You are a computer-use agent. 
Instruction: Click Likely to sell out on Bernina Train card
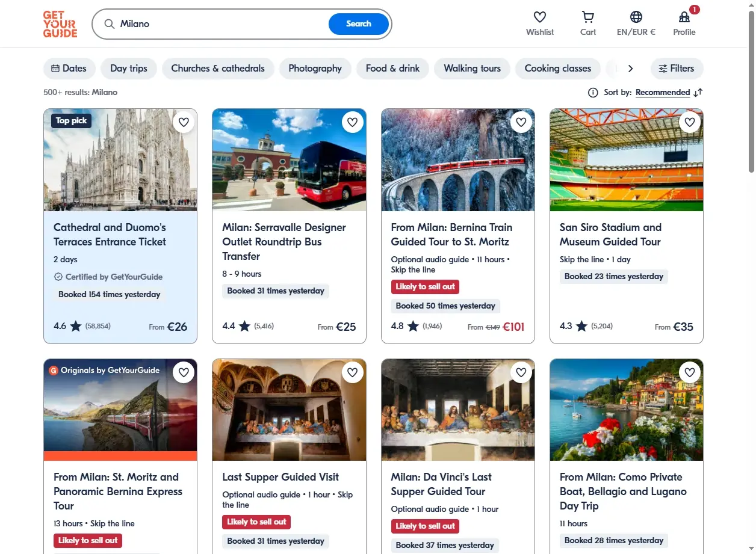(426, 287)
